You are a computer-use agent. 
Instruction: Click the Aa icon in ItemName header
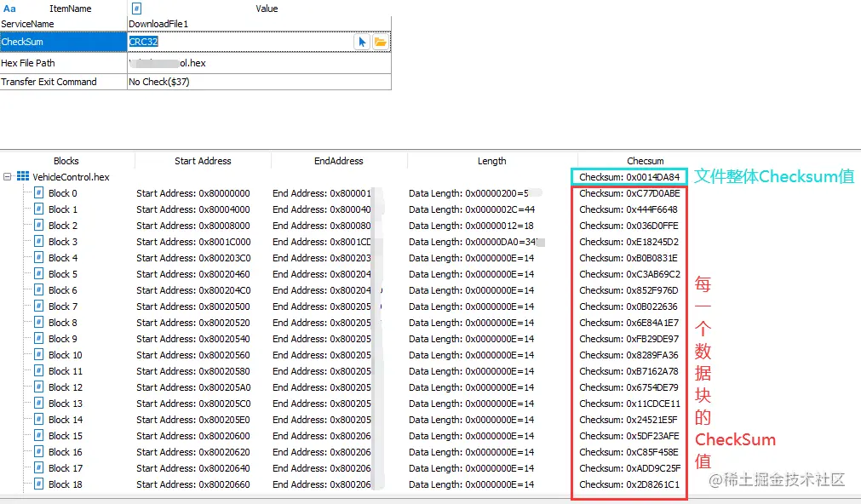coord(9,9)
